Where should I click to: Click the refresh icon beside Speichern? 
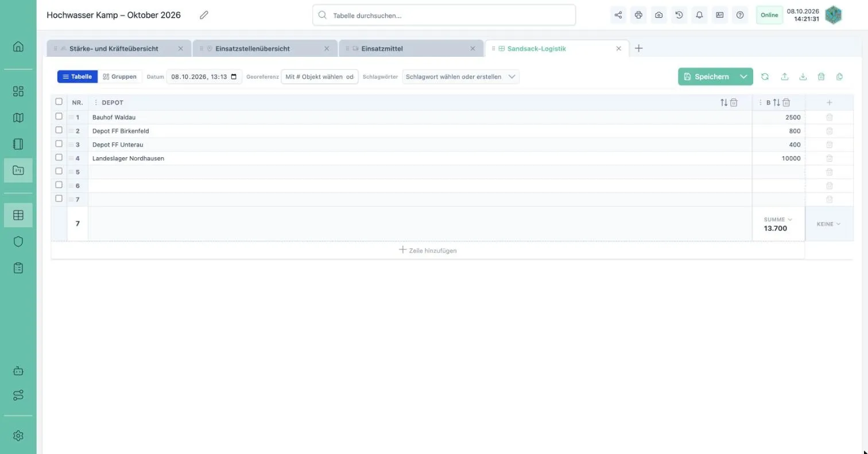(x=765, y=77)
